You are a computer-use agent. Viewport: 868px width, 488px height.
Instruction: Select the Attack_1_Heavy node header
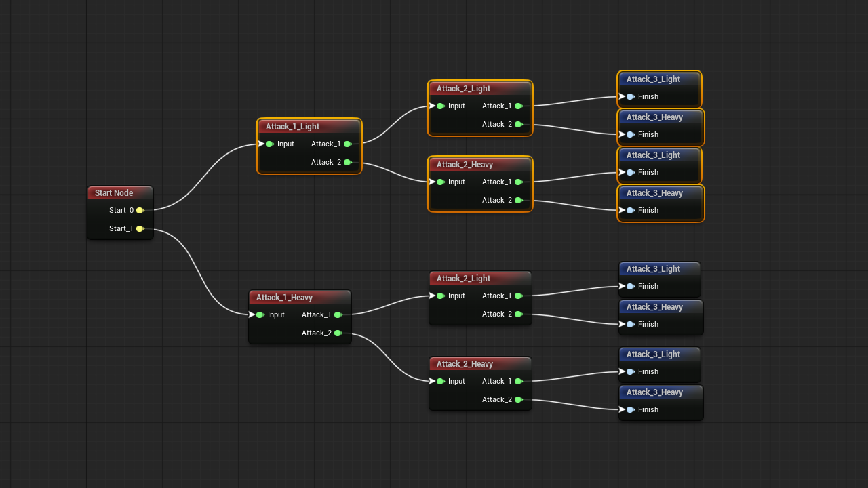click(x=299, y=298)
